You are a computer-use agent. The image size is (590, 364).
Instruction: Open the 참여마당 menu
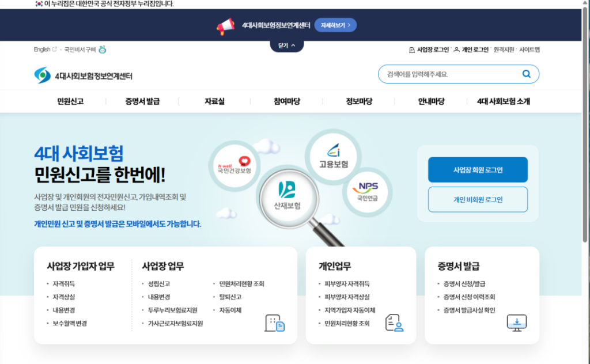click(x=287, y=101)
